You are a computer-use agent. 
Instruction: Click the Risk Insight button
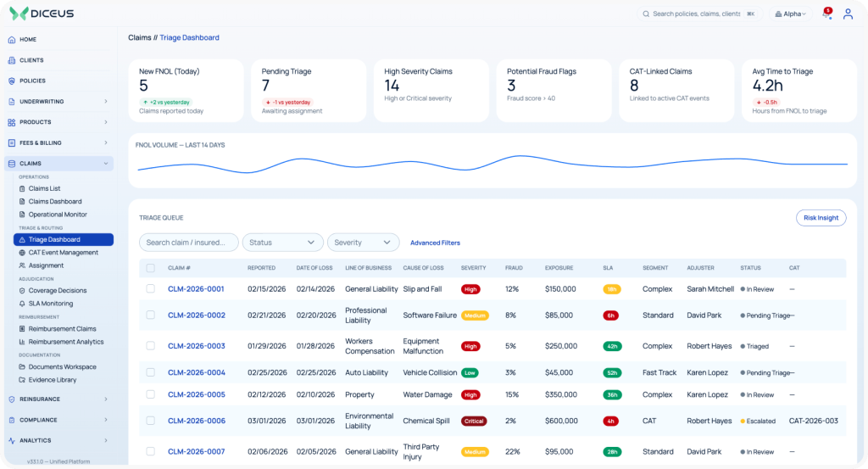(821, 218)
